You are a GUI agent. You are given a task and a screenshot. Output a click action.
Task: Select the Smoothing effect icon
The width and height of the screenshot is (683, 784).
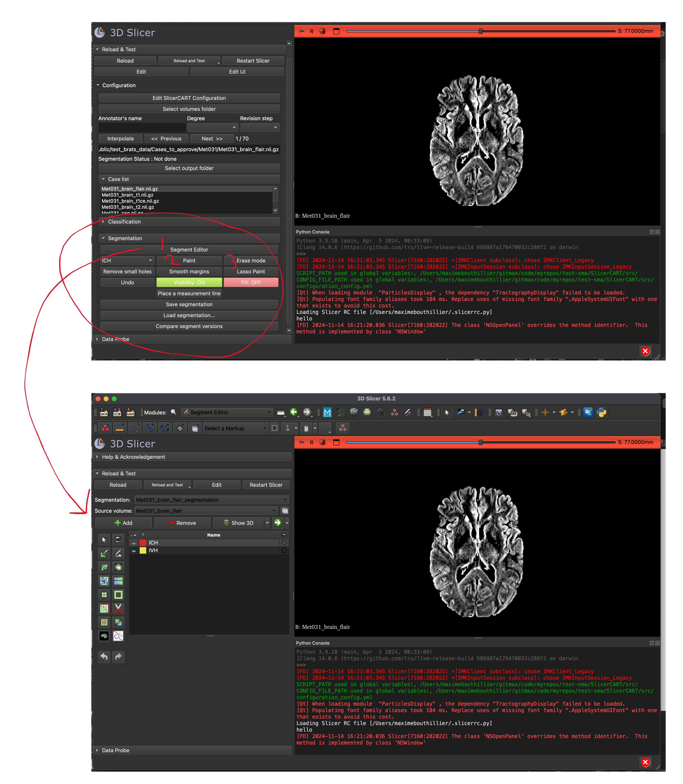click(104, 608)
